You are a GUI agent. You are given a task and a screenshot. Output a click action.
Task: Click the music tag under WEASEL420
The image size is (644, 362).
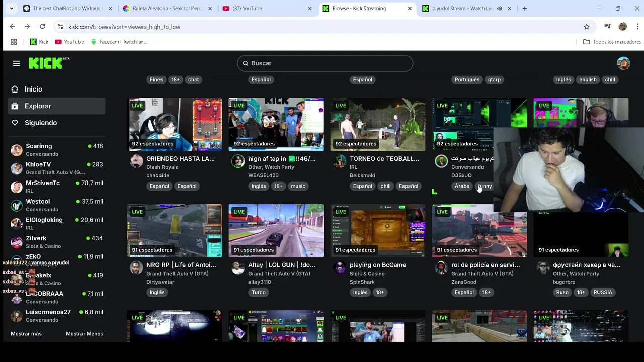pos(298,186)
